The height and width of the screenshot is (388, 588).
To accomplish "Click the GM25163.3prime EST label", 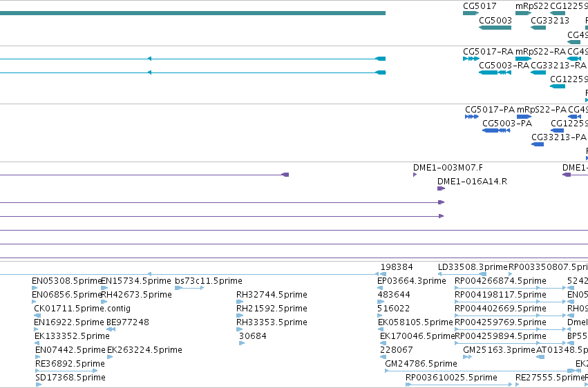I will point(499,350).
